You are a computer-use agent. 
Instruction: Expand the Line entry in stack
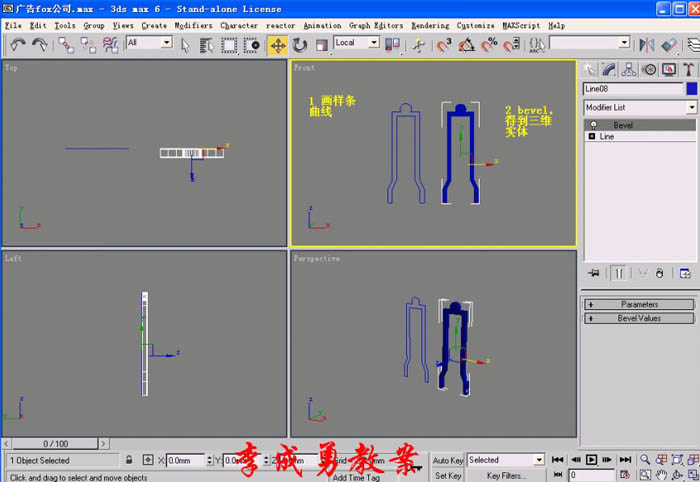click(592, 136)
